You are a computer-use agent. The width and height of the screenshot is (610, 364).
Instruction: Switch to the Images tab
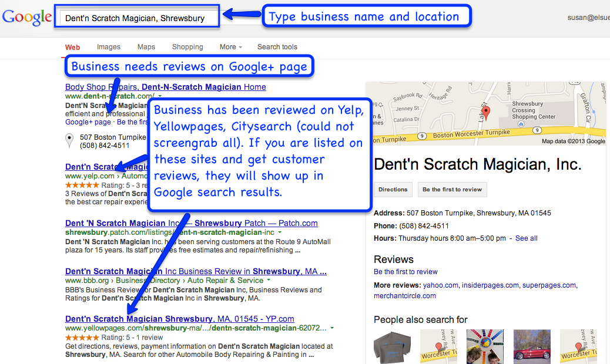(109, 47)
